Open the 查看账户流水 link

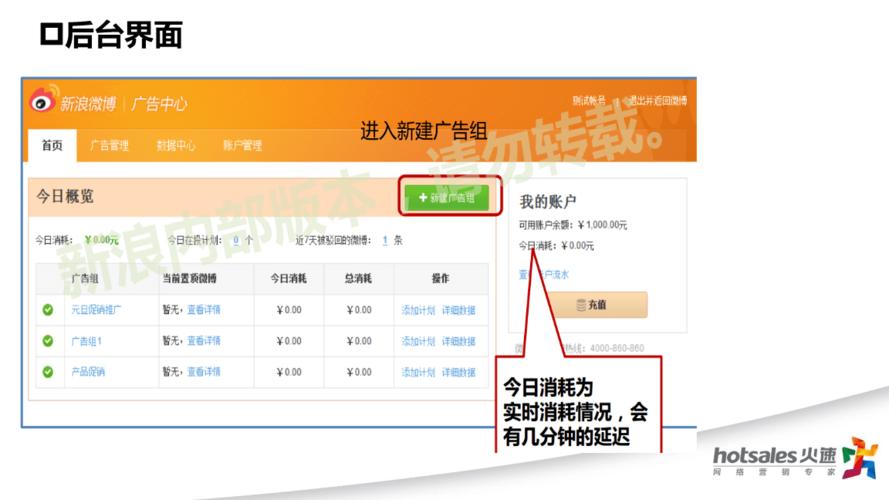[x=544, y=274]
